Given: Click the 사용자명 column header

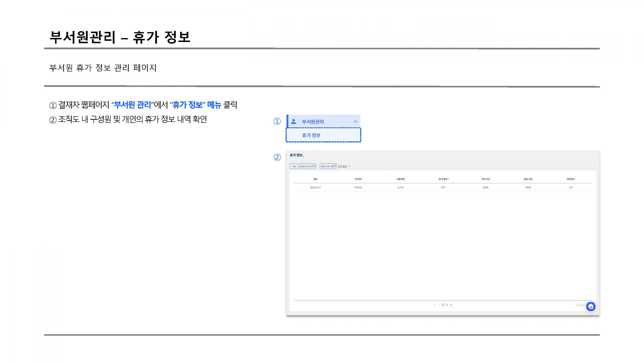Looking at the screenshot, I should pos(400,179).
